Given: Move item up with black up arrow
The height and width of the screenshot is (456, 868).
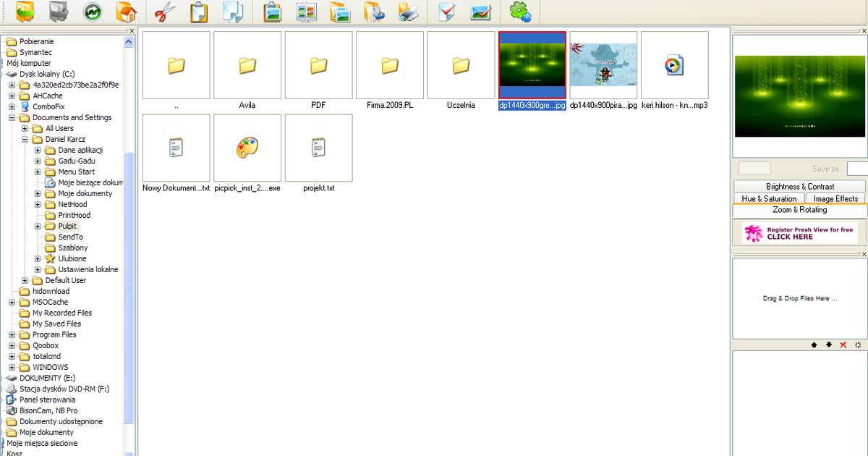Looking at the screenshot, I should [814, 345].
